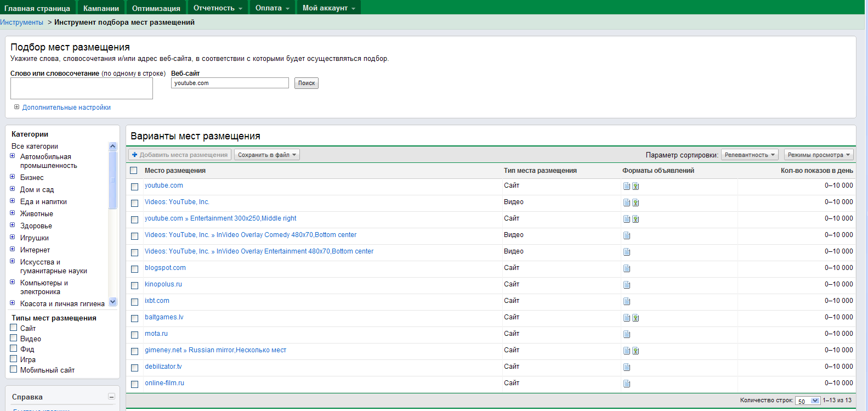This screenshot has width=868, height=411.
Task: Open the Оплата menu
Action: point(273,8)
